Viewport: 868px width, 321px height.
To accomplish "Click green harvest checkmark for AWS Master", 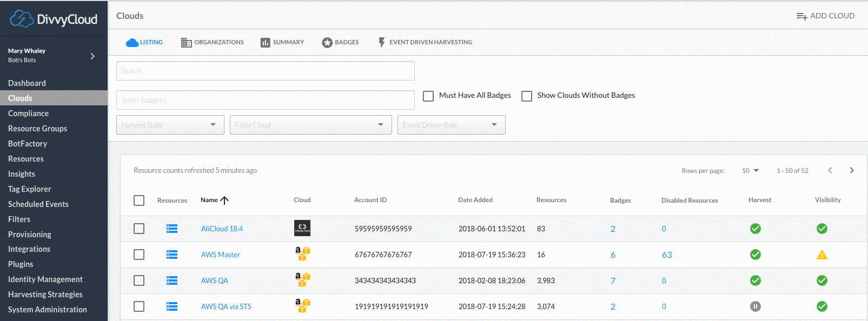I will (x=756, y=255).
